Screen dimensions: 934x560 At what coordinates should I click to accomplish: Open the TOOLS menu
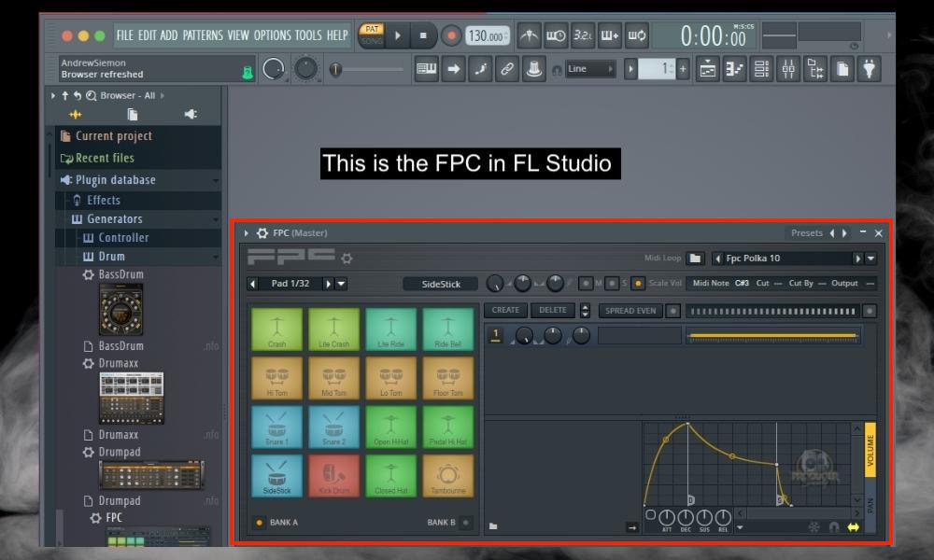pos(308,35)
